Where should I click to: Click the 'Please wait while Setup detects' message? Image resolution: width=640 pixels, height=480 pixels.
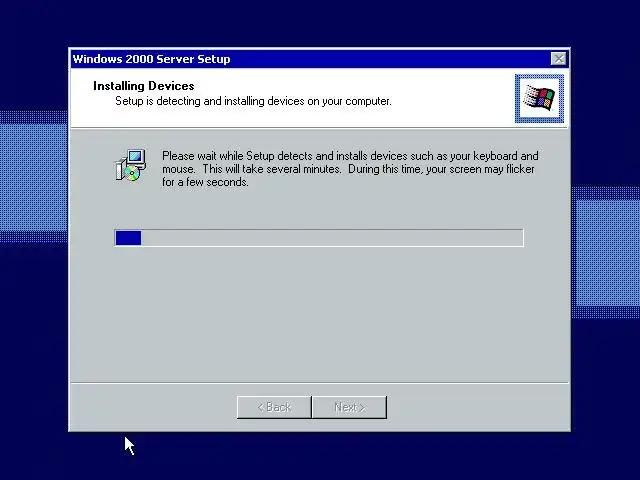[350, 169]
